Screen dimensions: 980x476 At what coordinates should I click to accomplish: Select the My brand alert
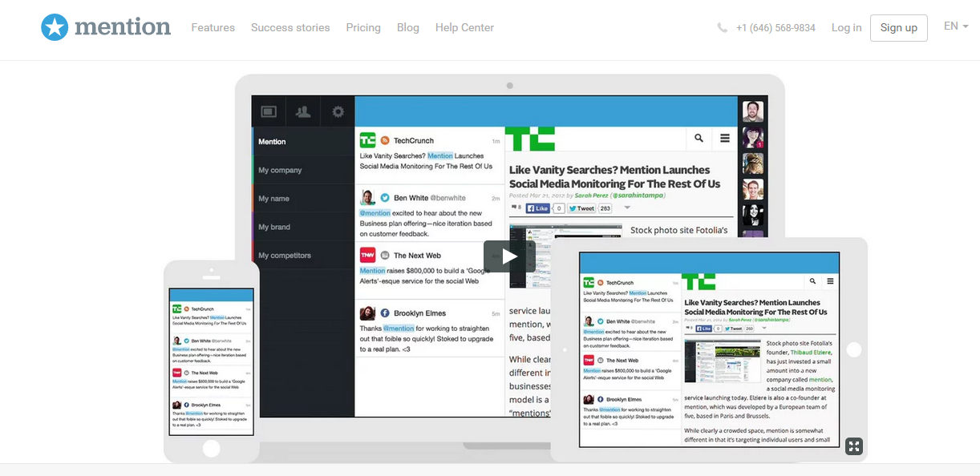[x=303, y=227]
